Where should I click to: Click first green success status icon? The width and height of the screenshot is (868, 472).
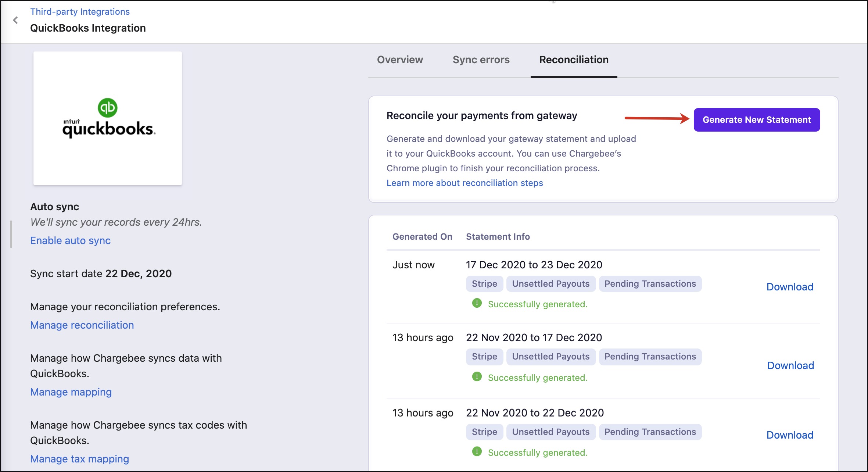pos(477,303)
